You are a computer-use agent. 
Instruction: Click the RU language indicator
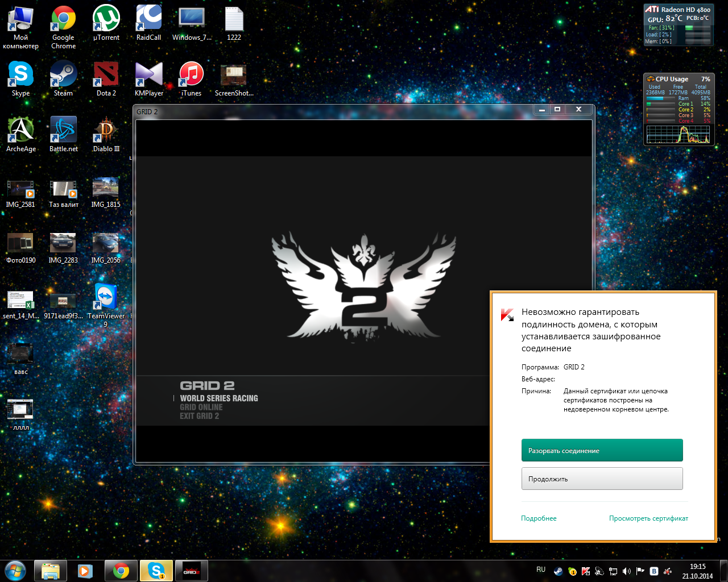coord(541,569)
